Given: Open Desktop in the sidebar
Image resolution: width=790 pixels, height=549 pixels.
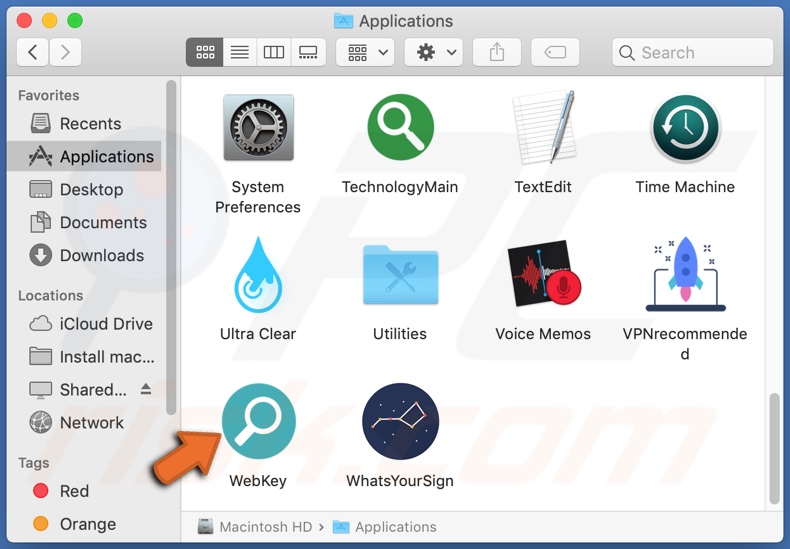Looking at the screenshot, I should [84, 189].
